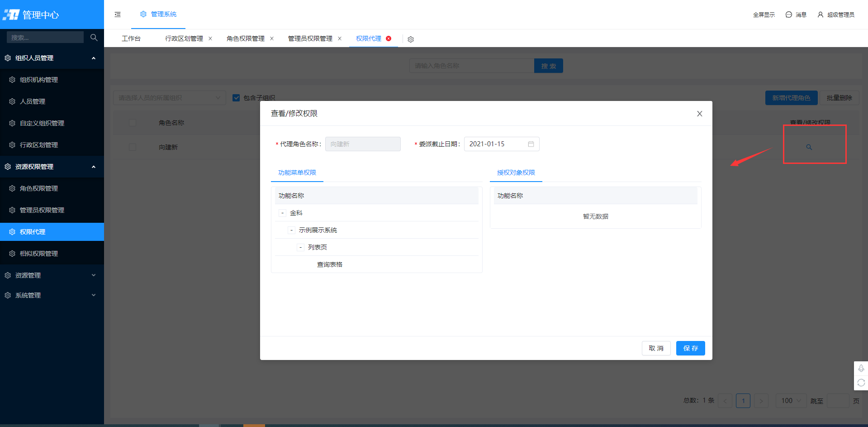Click the 代理角色名称 input field

pyautogui.click(x=363, y=144)
